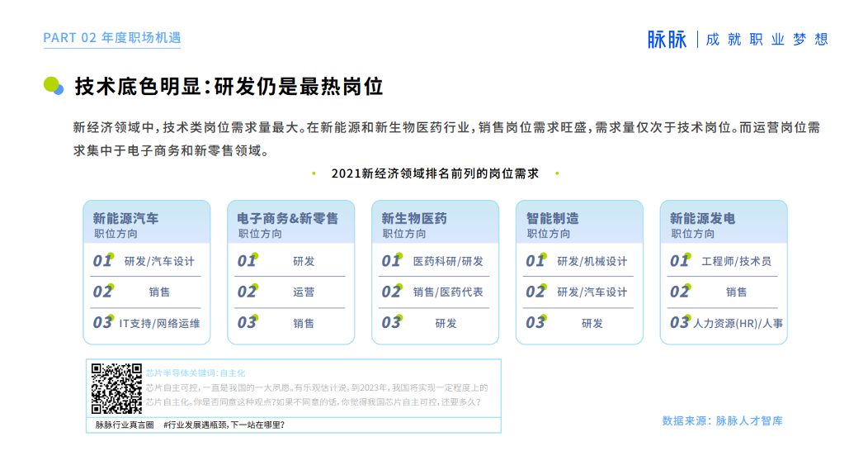868x451 pixels.
Task: Click the QR code image
Action: [116, 388]
